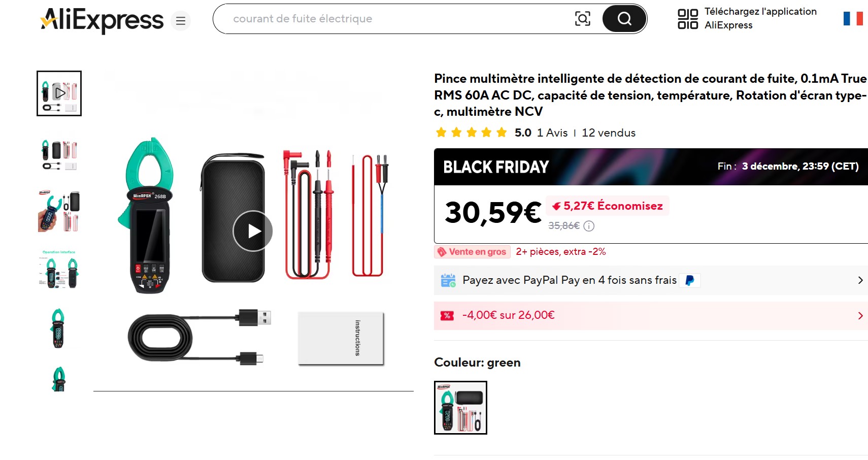Click the 1 Avis reviews link
This screenshot has width=868, height=460.
[x=552, y=133]
